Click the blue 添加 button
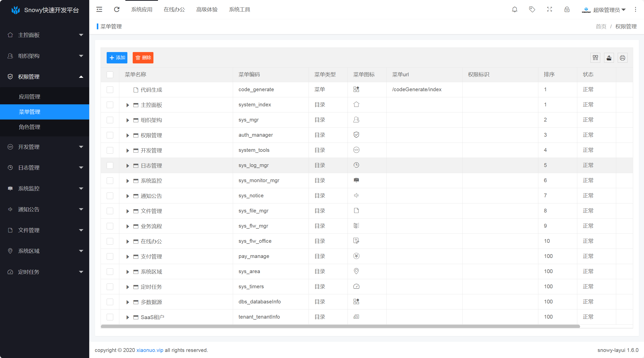The height and width of the screenshot is (358, 644). pos(117,58)
